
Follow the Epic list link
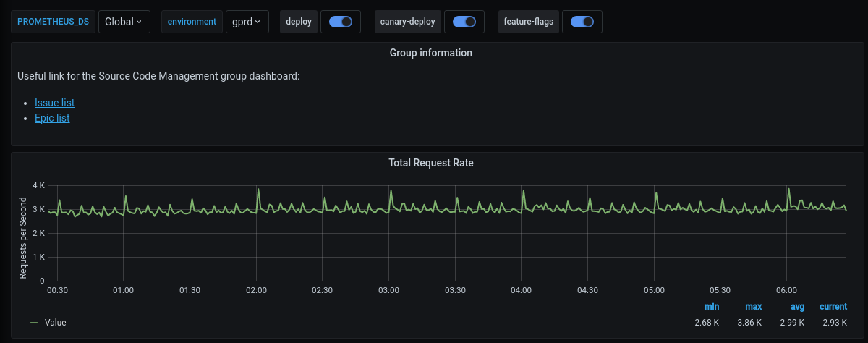(52, 118)
